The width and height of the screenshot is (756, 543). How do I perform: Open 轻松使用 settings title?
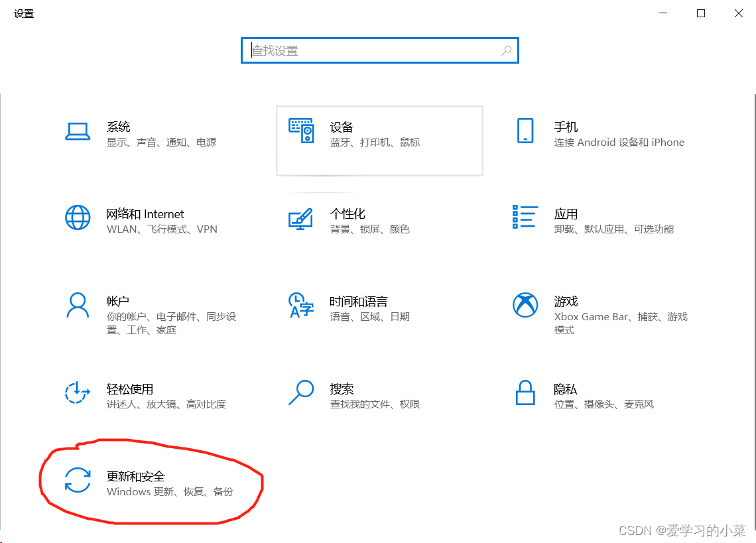point(130,389)
